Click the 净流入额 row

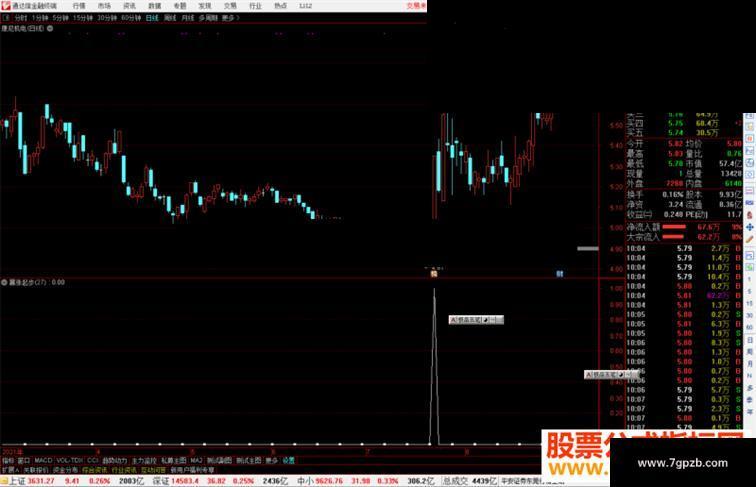pyautogui.click(x=684, y=227)
